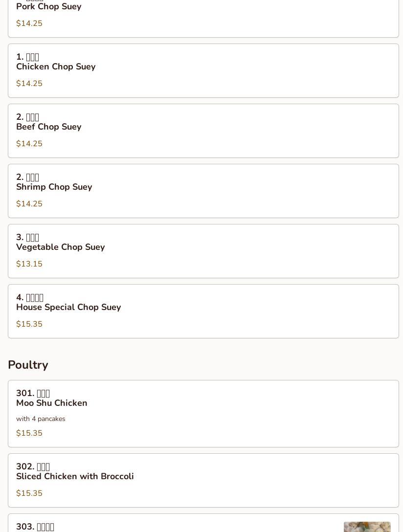Open the food photo thumbnail for item 303
The height and width of the screenshot is (532, 403).
[x=367, y=527]
